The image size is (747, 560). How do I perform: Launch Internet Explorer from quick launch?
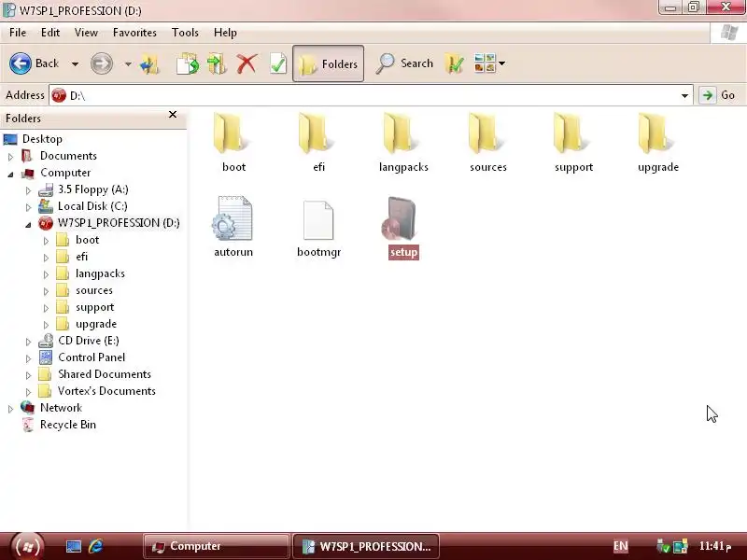click(x=96, y=546)
